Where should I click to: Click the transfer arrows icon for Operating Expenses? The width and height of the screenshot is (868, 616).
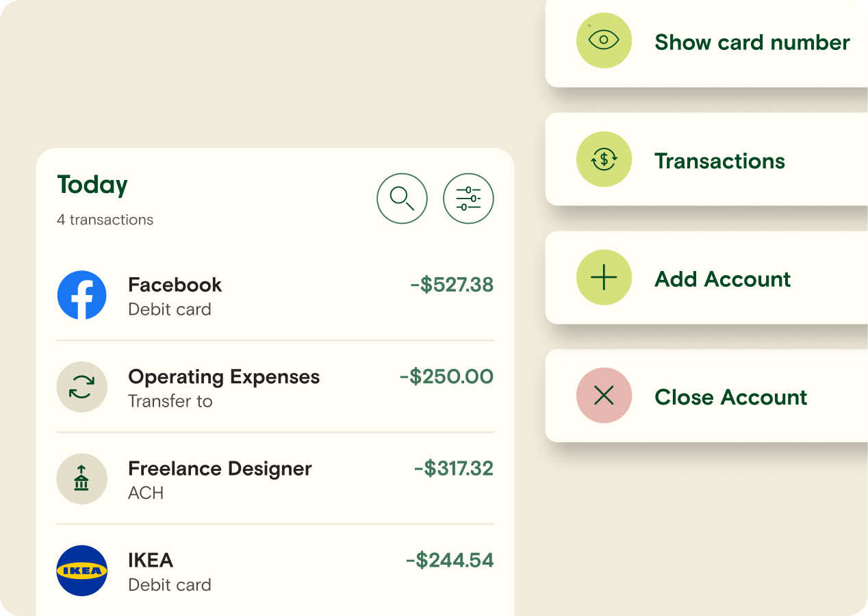[81, 387]
